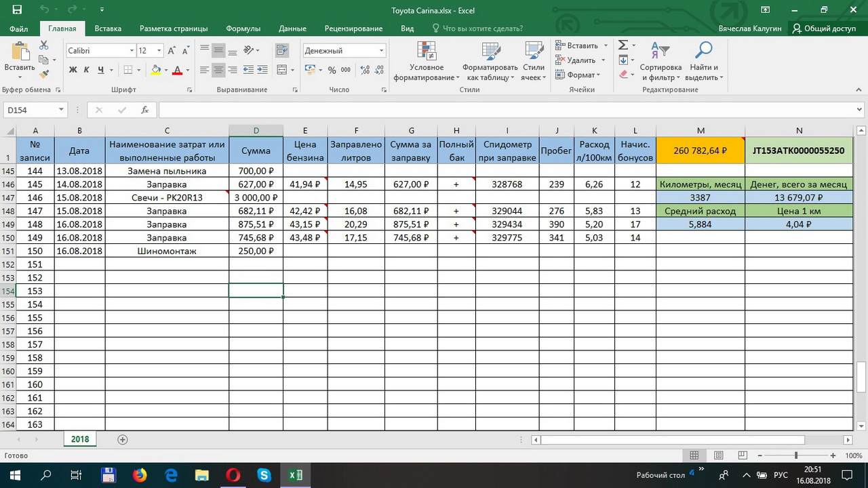Expand the Денежный number format dropdown
The height and width of the screenshot is (488, 868).
[x=381, y=51]
